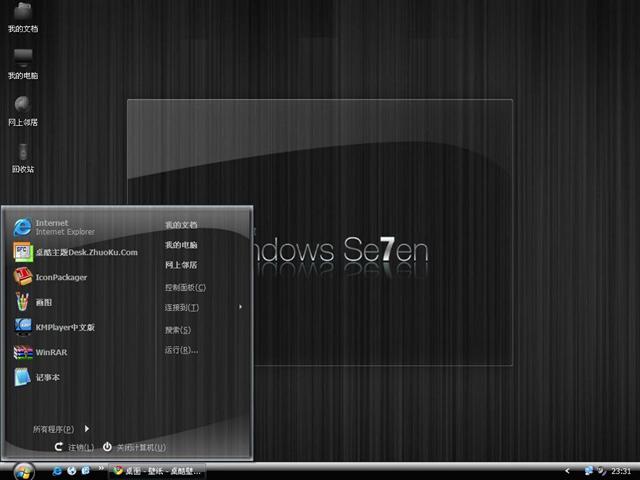Click the second quick launch globe icon
The width and height of the screenshot is (640, 480).
(x=71, y=471)
